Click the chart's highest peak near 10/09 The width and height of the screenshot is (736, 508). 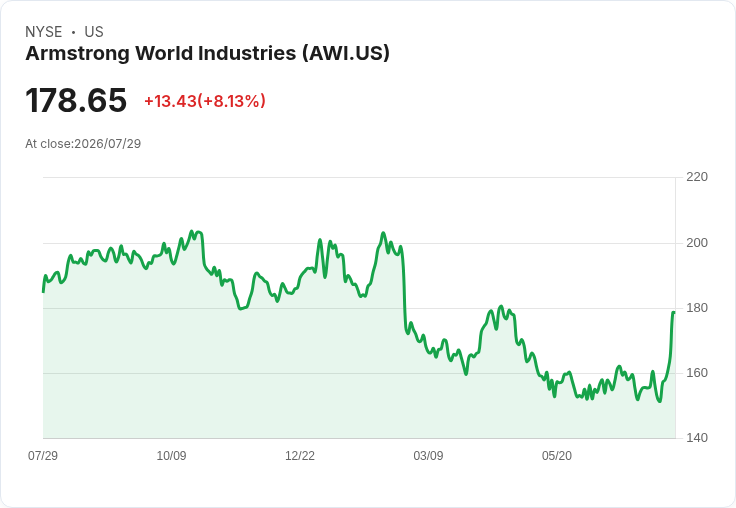point(192,231)
